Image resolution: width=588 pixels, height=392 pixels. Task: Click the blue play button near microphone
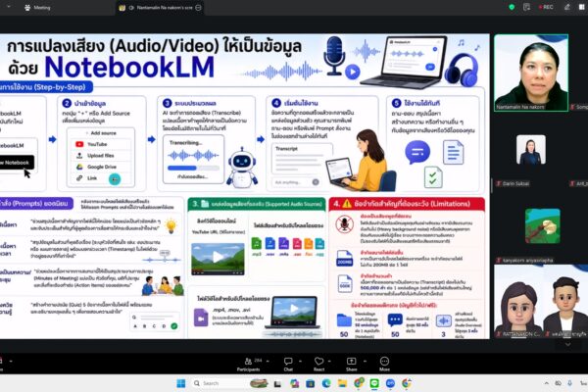click(x=353, y=72)
